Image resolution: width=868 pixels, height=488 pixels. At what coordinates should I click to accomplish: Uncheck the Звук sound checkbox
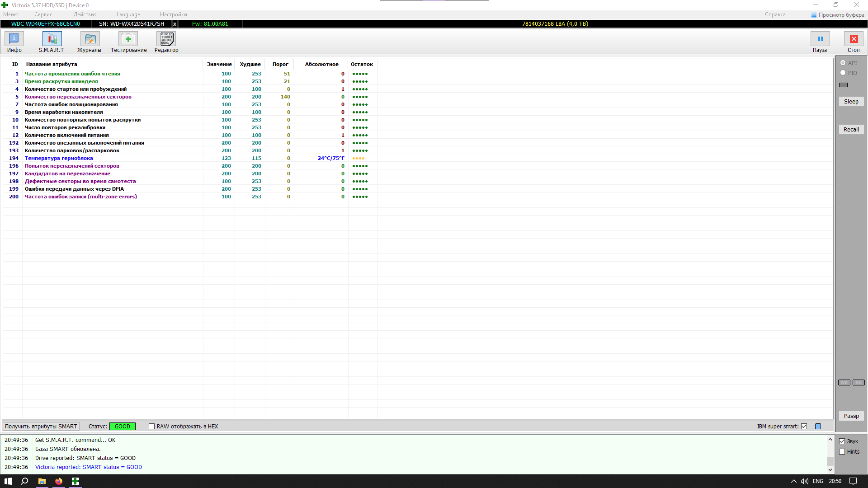pos(842,441)
